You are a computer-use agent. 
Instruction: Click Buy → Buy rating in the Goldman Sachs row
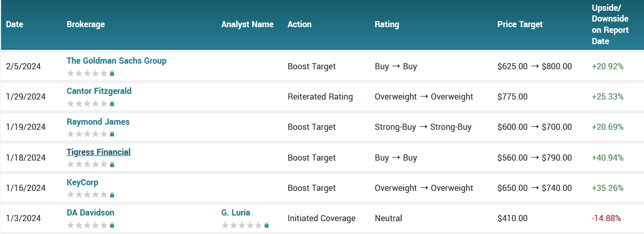click(x=396, y=66)
